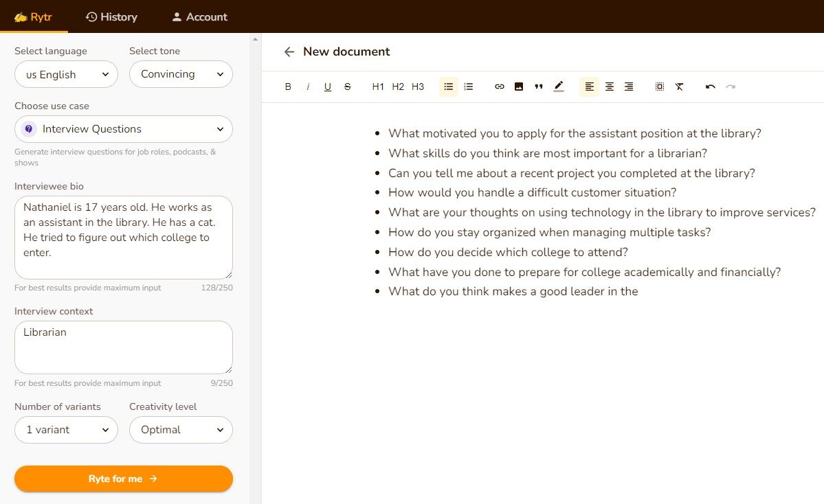Viewport: 824px width, 504px height.
Task: Open the Select tone dropdown
Action: 181,74
